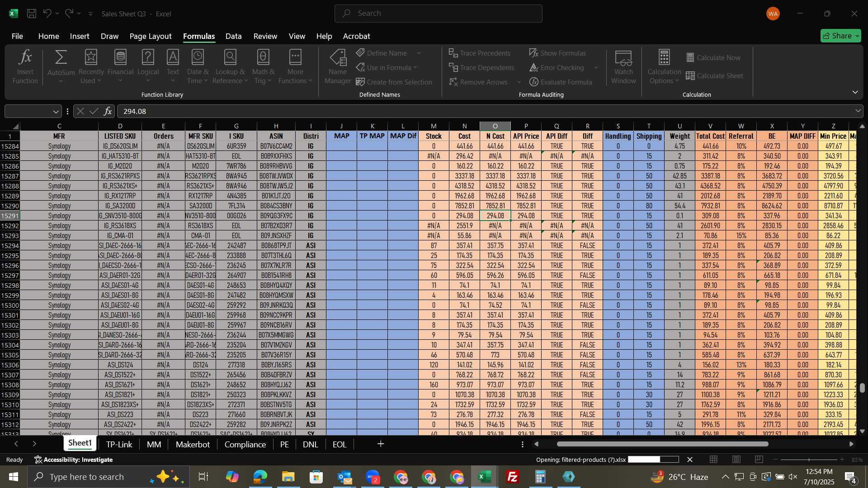Cancel the file opening progress
Viewport: 868px width, 488px height.
pos(690,460)
